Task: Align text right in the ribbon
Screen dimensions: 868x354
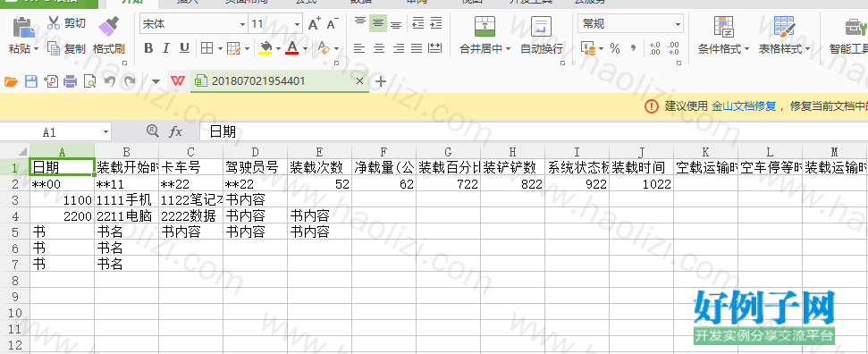Action: [x=398, y=48]
